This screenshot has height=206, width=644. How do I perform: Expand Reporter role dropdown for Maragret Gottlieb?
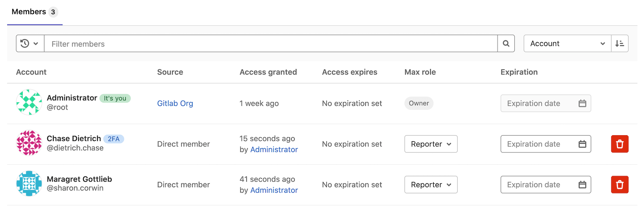tap(431, 185)
